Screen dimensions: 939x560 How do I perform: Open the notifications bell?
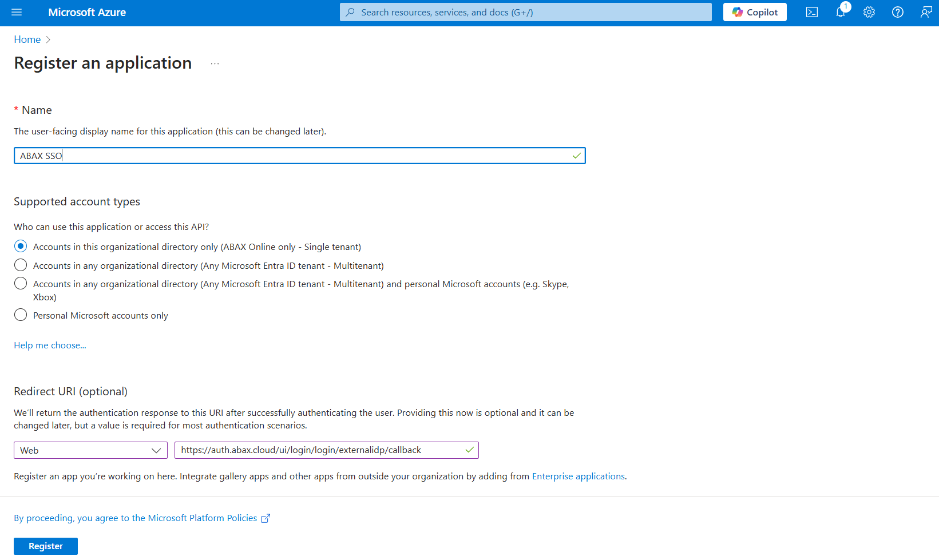pyautogui.click(x=841, y=12)
